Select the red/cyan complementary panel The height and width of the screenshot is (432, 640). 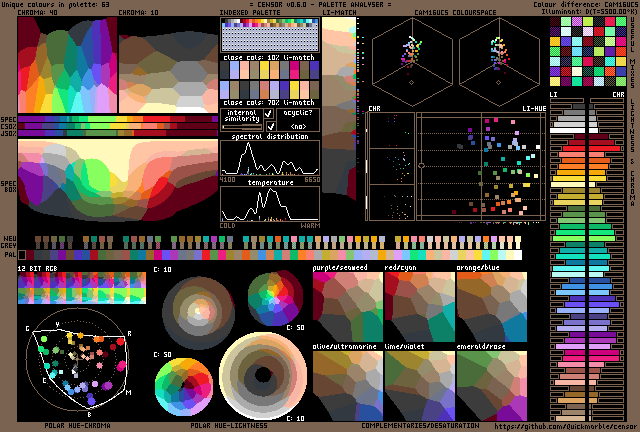[418, 307]
